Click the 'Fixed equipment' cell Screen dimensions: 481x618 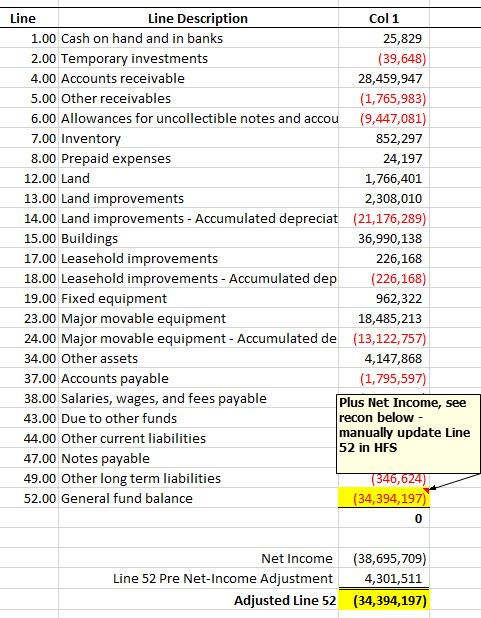pyautogui.click(x=198, y=298)
